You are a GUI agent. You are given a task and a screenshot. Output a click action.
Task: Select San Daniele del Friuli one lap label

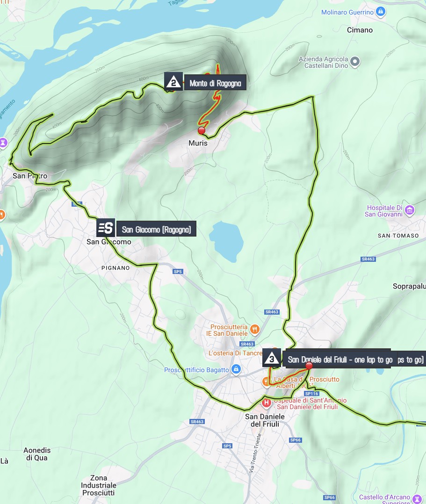(337, 359)
